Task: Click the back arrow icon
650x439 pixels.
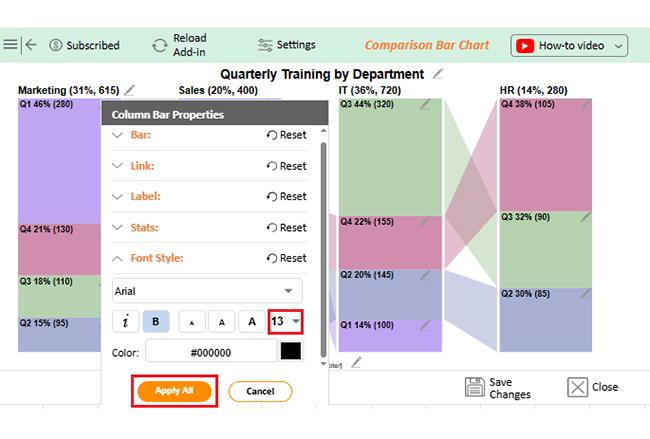Action: [31, 44]
